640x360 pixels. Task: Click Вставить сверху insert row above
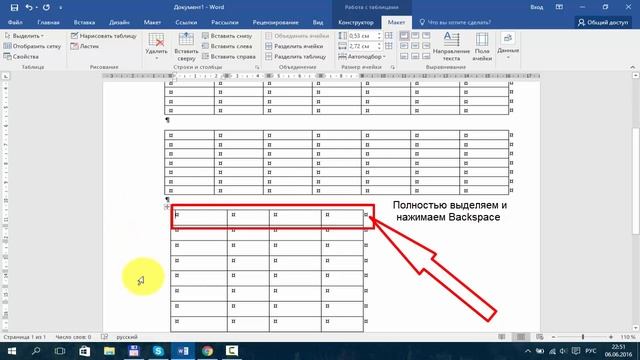coord(186,46)
